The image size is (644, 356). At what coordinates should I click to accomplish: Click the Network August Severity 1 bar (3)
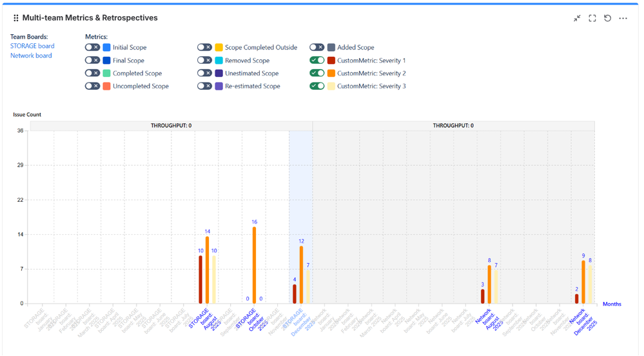(x=483, y=297)
